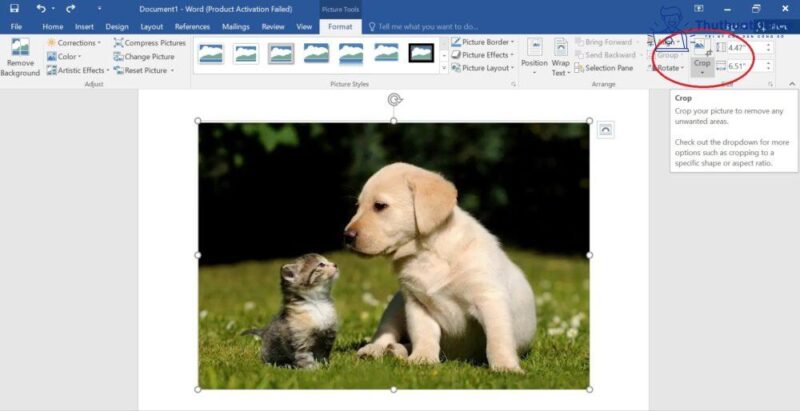
Task: Click the Redo arrow icon
Action: coord(70,9)
